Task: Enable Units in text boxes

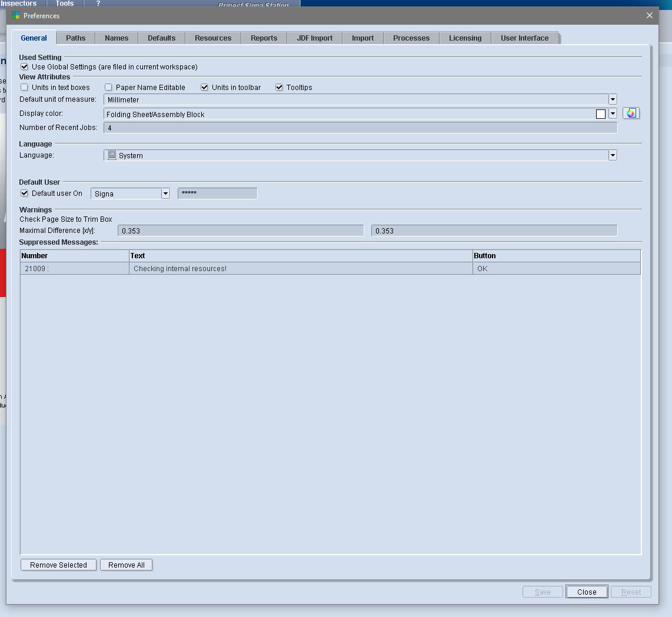Action: pos(25,88)
